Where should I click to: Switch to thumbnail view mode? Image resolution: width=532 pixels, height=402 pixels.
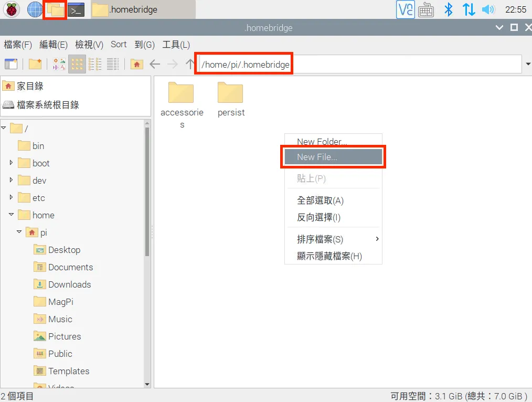click(59, 64)
